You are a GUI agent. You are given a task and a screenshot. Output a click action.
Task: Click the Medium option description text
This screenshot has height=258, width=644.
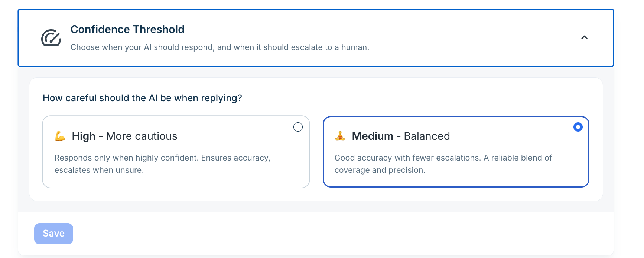tap(443, 164)
